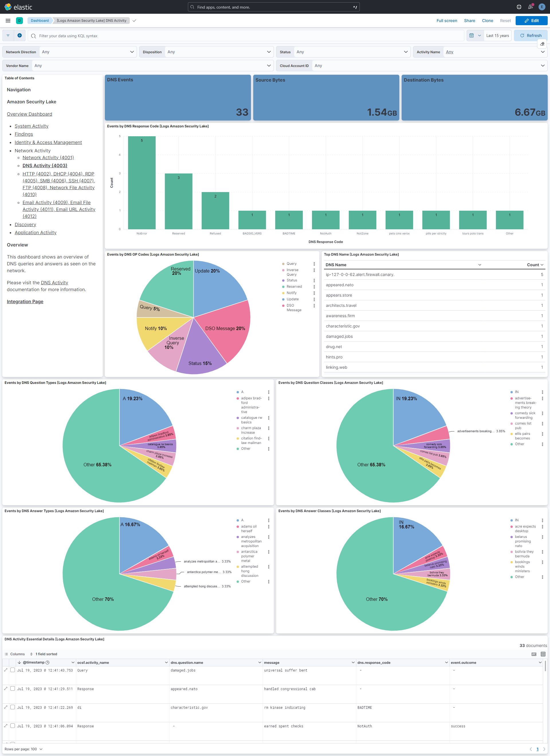The image size is (550, 756).
Task: Click the Dashboard breadcrumb
Action: (40, 20)
